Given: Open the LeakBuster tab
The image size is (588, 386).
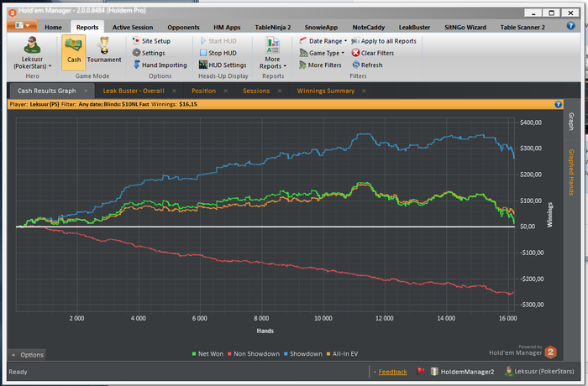Looking at the screenshot, I should coord(414,27).
